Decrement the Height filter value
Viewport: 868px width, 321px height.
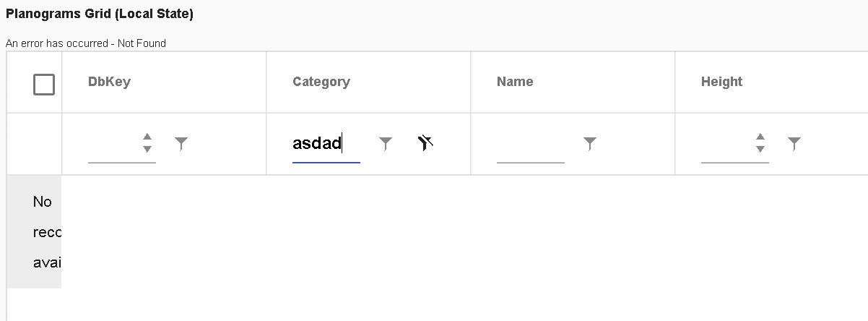pyautogui.click(x=760, y=149)
